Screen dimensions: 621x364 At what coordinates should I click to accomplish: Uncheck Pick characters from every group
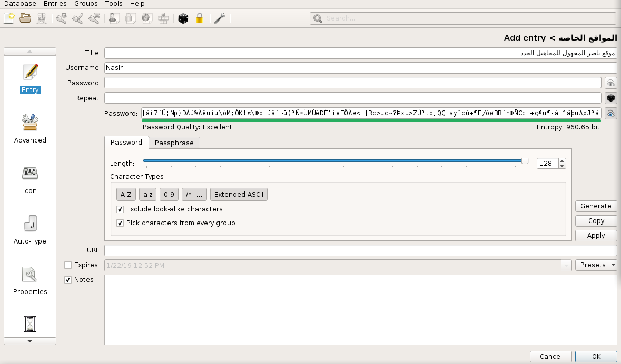point(120,223)
